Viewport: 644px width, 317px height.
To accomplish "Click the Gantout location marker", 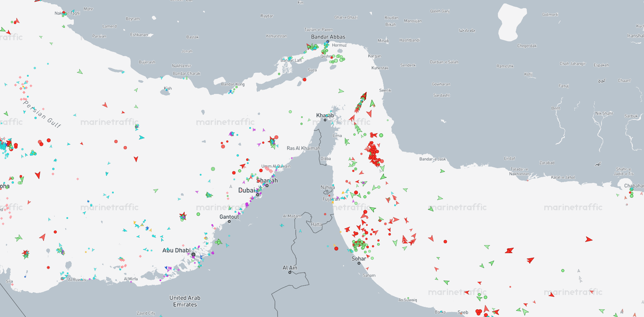I will tap(229, 222).
